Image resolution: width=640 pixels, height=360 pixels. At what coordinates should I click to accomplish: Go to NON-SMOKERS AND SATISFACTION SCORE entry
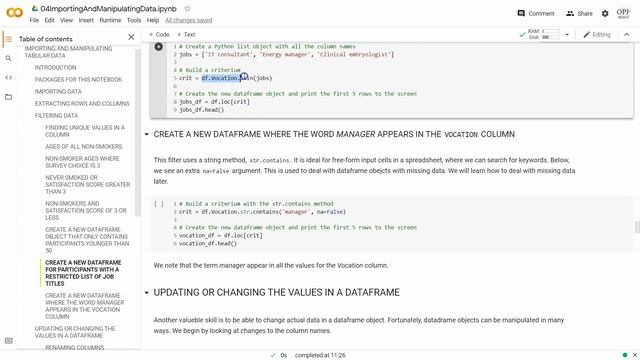[x=86, y=211]
